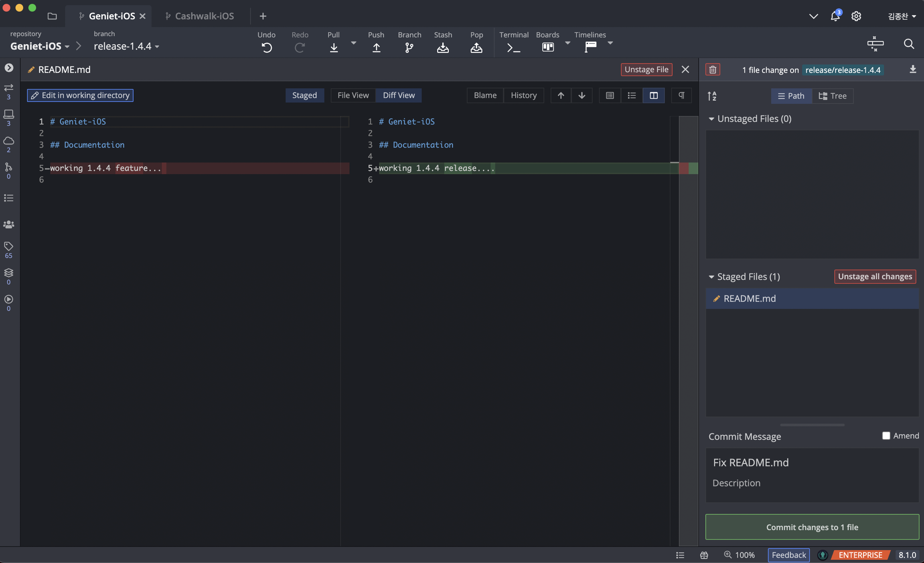Click the Undo icon in toolbar
This screenshot has height=563, width=924.
[266, 47]
